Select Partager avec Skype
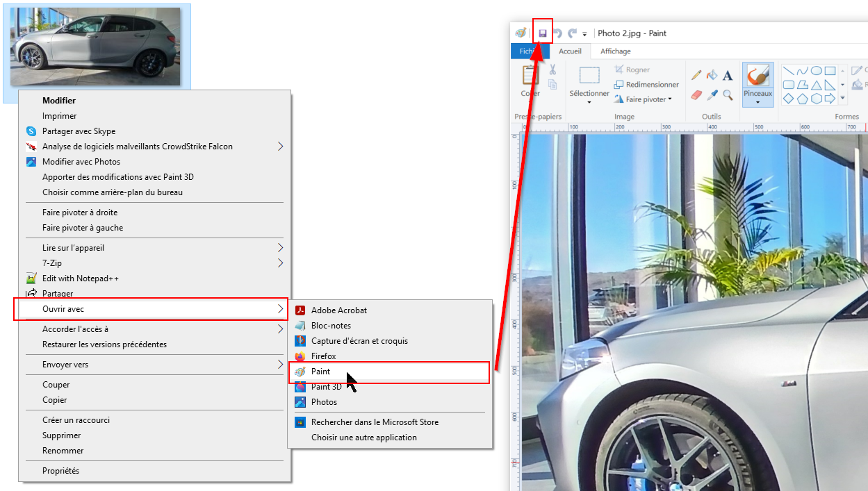868x491 pixels. coord(154,131)
